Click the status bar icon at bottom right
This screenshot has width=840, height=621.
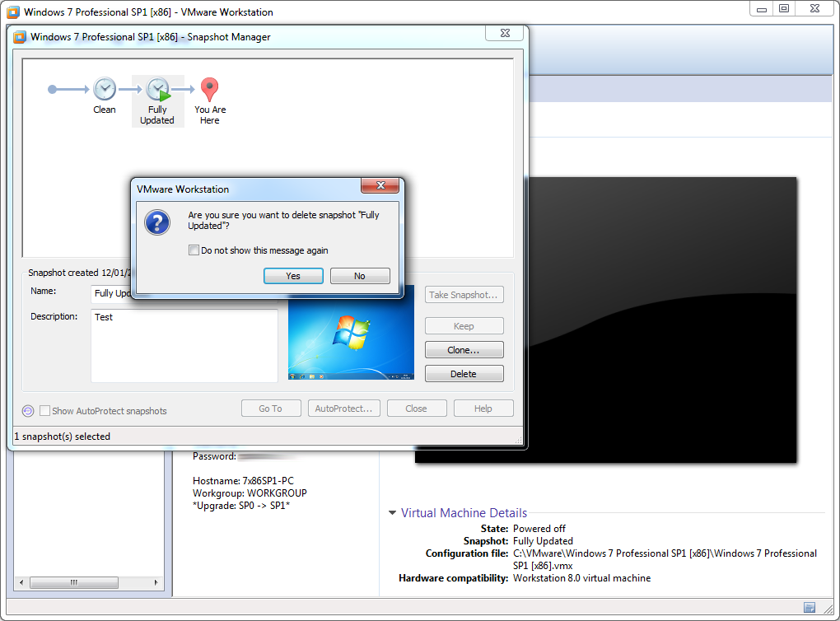click(810, 608)
